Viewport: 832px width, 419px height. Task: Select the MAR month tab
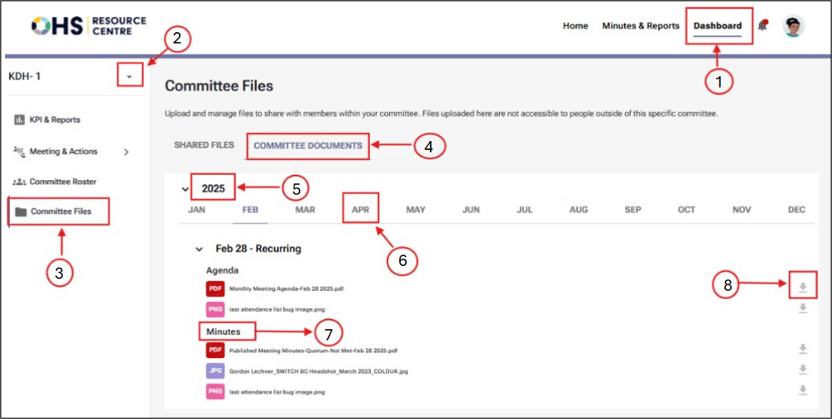click(x=305, y=210)
